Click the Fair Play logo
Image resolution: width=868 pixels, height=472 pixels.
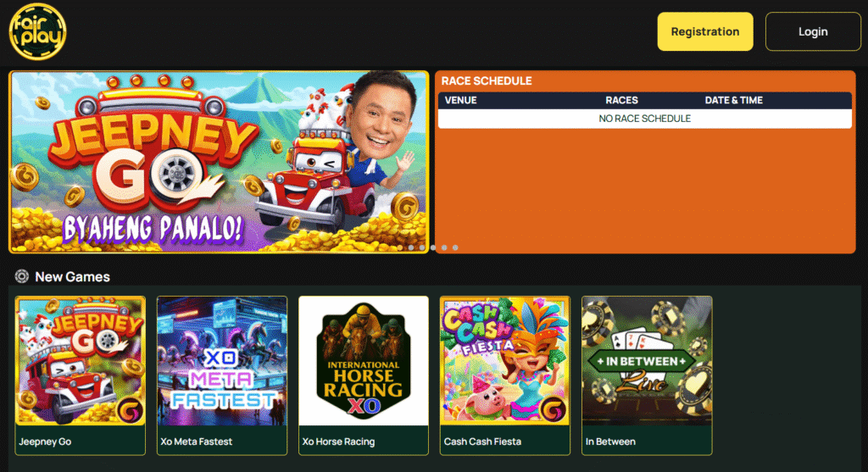37,31
